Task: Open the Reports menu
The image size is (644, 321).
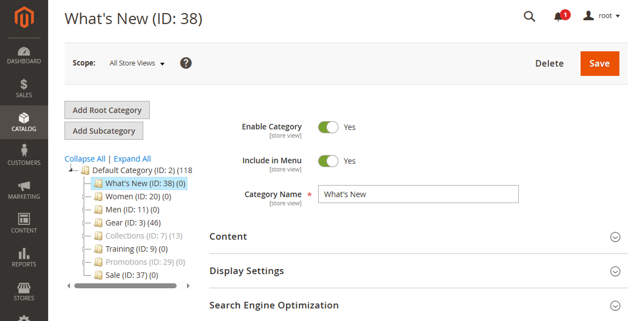Action: tap(24, 258)
